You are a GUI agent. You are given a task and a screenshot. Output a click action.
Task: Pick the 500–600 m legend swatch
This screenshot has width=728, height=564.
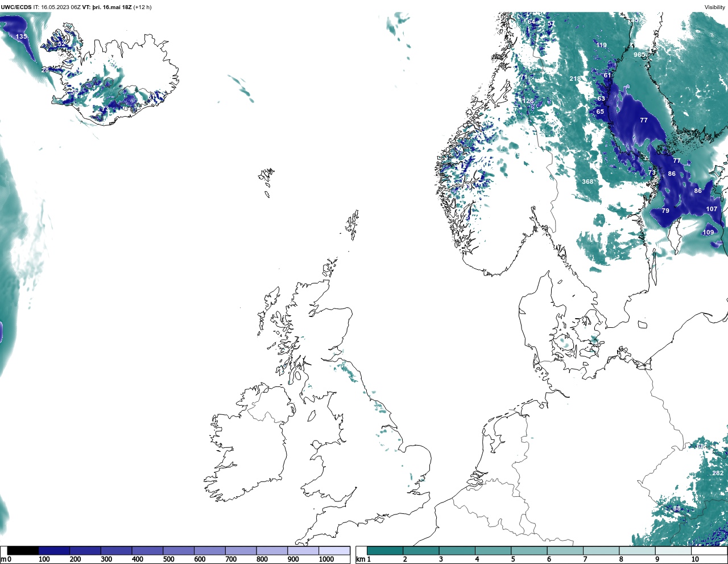click(x=179, y=550)
